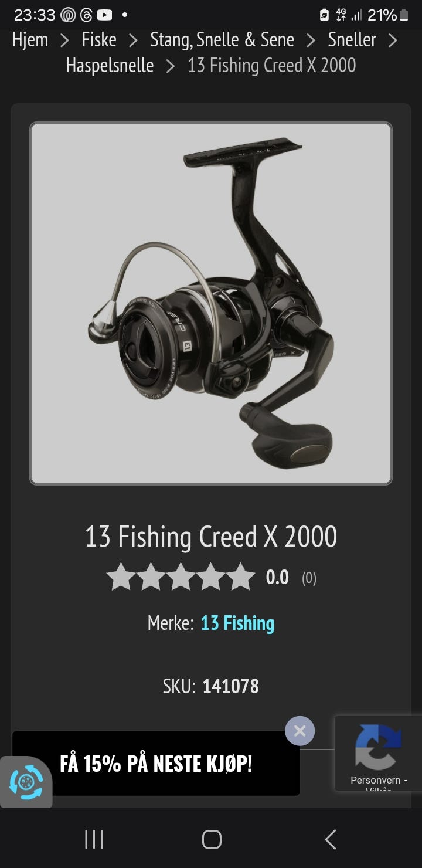Tap the battery indicator icon
This screenshot has width=422, height=868.
(404, 15)
